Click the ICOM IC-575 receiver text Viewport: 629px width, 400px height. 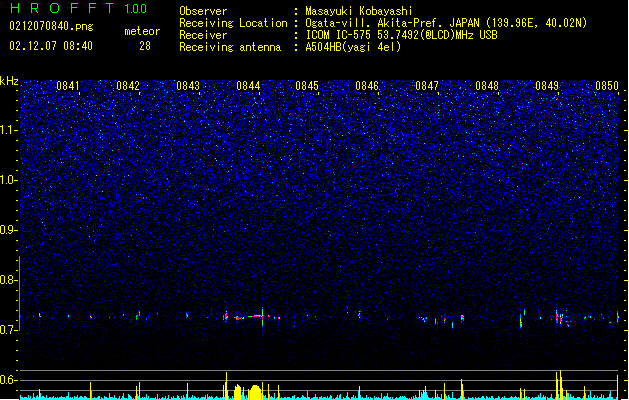click(x=401, y=35)
